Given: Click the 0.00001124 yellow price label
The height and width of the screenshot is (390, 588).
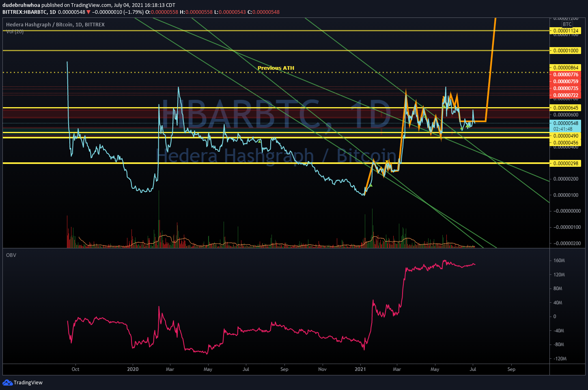Looking at the screenshot, I should pos(565,31).
